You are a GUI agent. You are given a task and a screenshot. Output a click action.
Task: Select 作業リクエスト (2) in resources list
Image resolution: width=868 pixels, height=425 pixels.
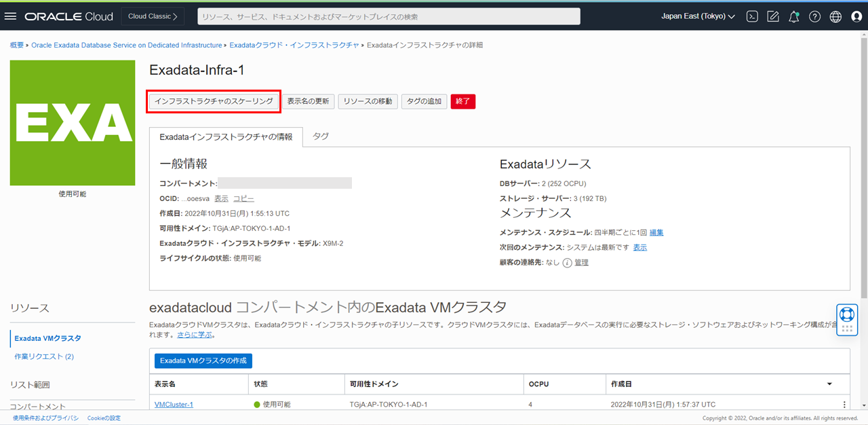click(x=44, y=356)
